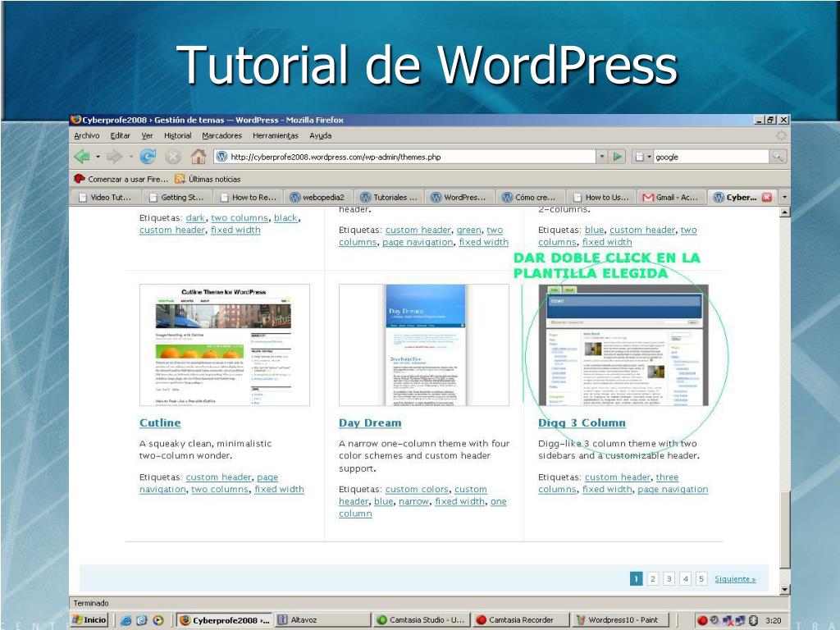This screenshot has width=840, height=630.
Task: Expand the list-all-tabs dropdown arrow
Action: coord(784,197)
